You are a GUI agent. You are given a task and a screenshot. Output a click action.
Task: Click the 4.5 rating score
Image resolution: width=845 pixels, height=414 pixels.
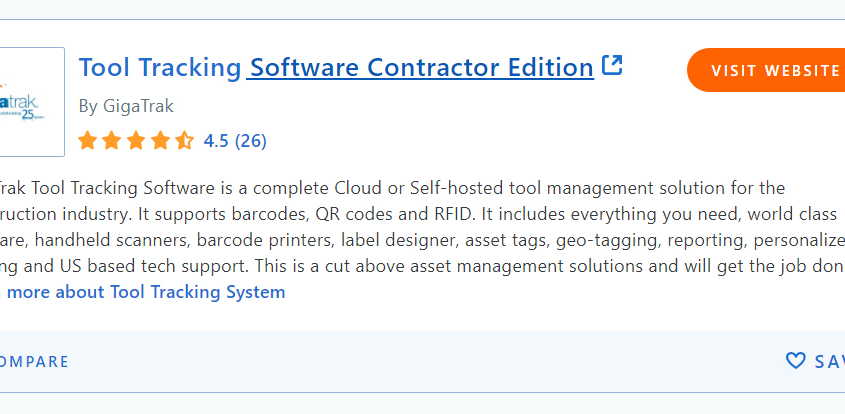216,141
